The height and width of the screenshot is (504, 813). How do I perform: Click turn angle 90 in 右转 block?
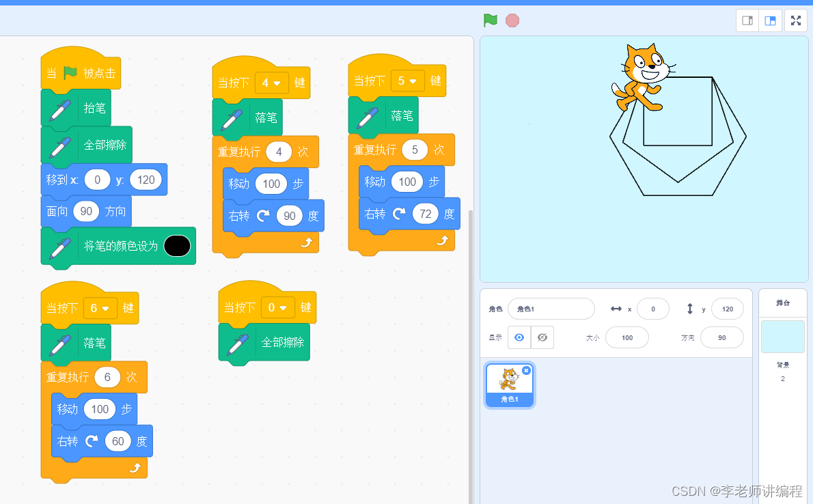[x=289, y=216]
